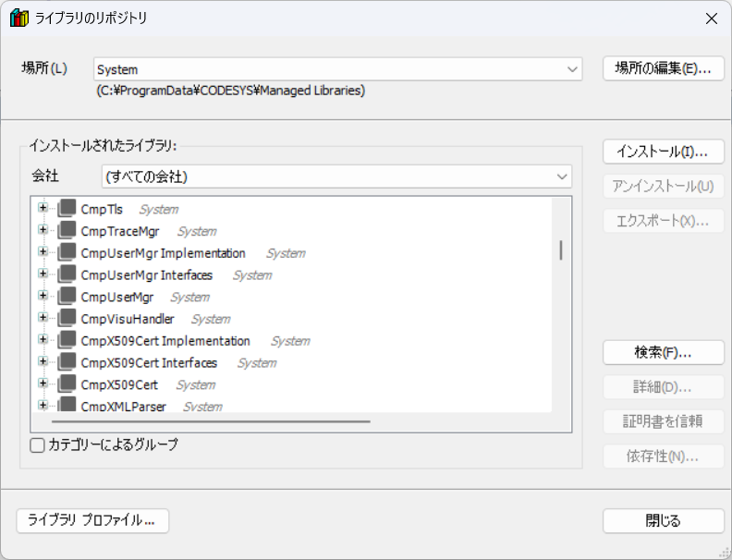Viewport: 732px width, 560px height.
Task: Open ライブラリ プロファイル... button
Action: 92,520
